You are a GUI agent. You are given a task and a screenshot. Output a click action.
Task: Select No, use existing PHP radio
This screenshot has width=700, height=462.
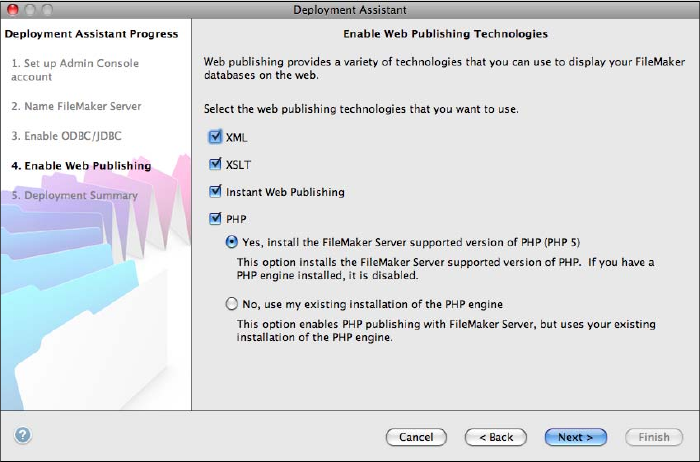(231, 304)
